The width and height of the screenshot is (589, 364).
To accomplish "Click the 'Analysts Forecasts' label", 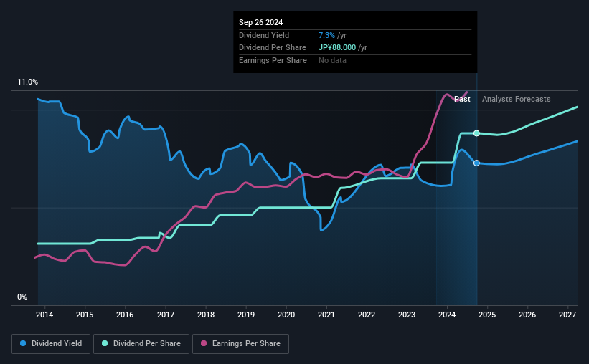I will point(516,99).
